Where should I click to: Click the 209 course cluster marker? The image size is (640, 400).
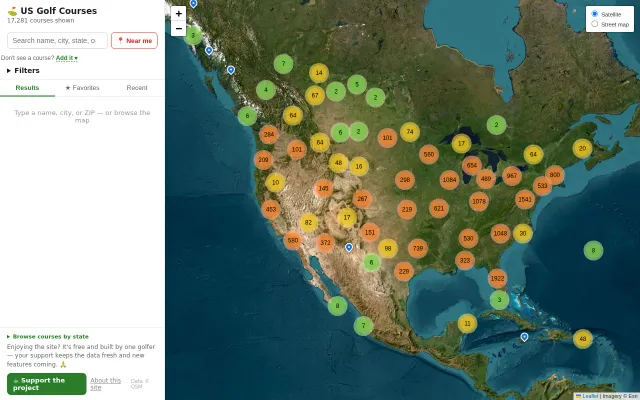263,160
